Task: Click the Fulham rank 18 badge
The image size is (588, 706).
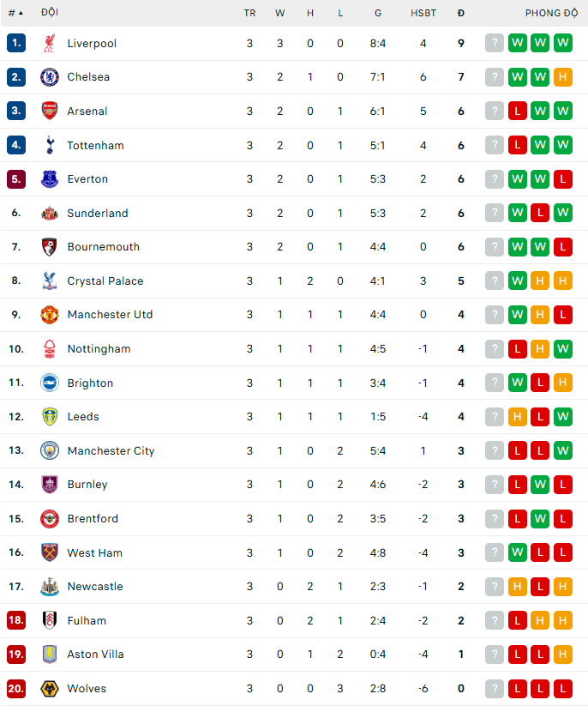Action: click(16, 620)
